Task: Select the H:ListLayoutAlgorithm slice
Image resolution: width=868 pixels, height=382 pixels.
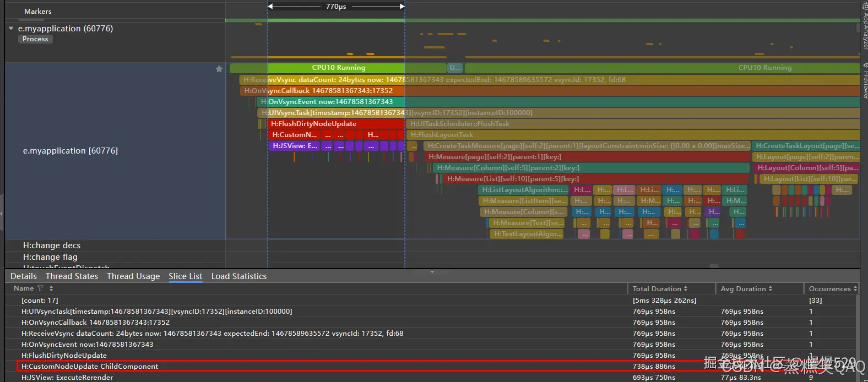Action: [x=524, y=190]
